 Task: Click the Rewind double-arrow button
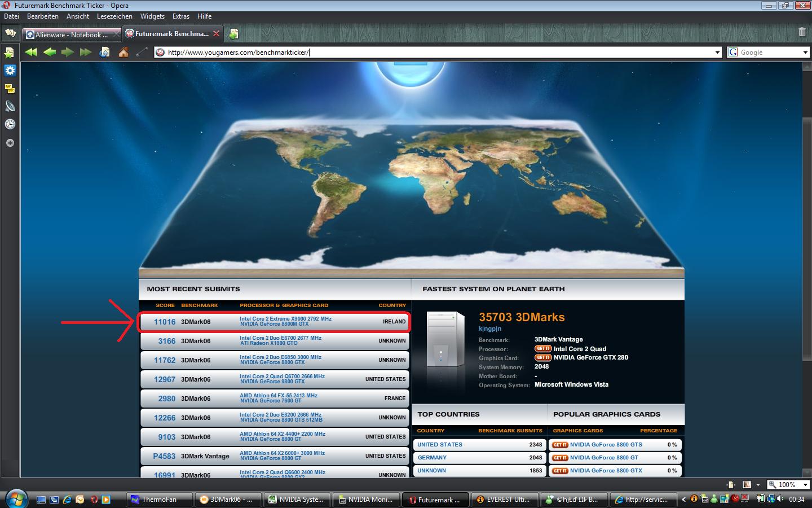[31, 52]
